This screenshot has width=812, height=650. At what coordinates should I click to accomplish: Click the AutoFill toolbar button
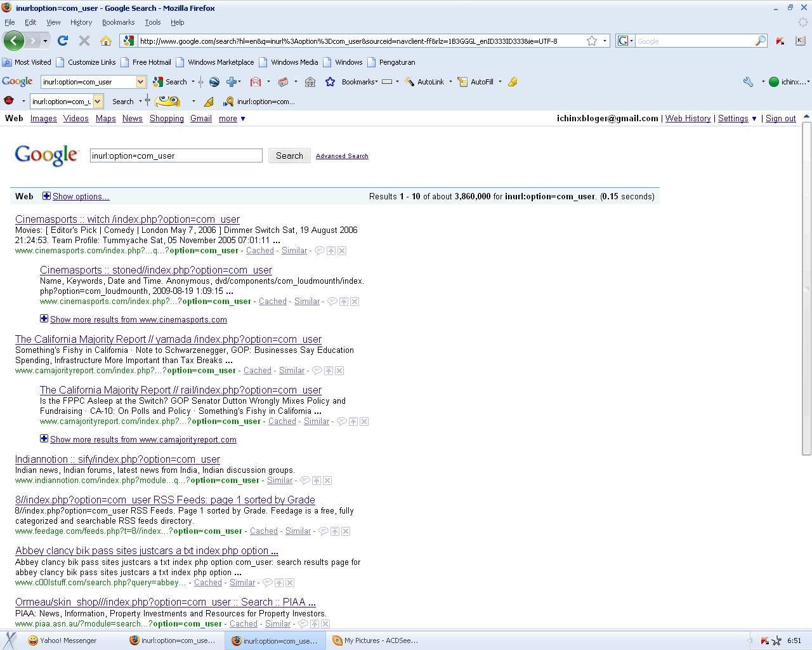tap(476, 82)
